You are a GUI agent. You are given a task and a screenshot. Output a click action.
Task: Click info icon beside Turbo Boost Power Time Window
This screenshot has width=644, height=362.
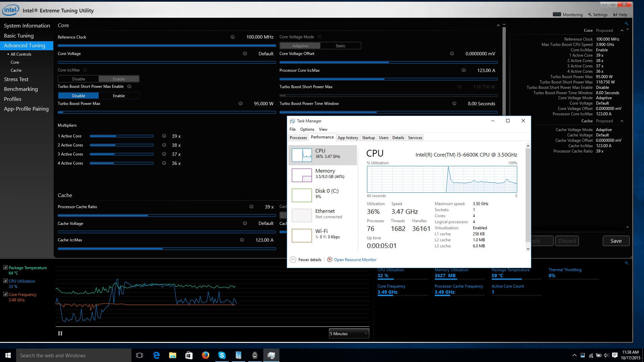454,104
